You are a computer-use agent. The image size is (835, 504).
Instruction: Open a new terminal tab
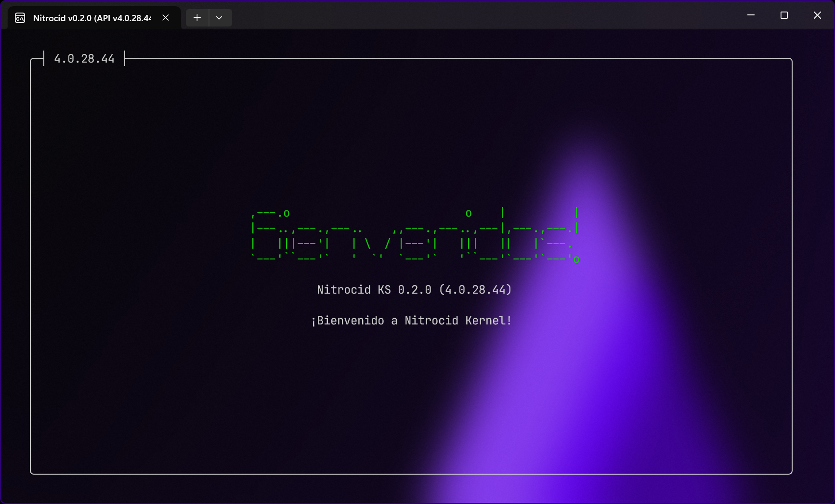[x=197, y=18]
